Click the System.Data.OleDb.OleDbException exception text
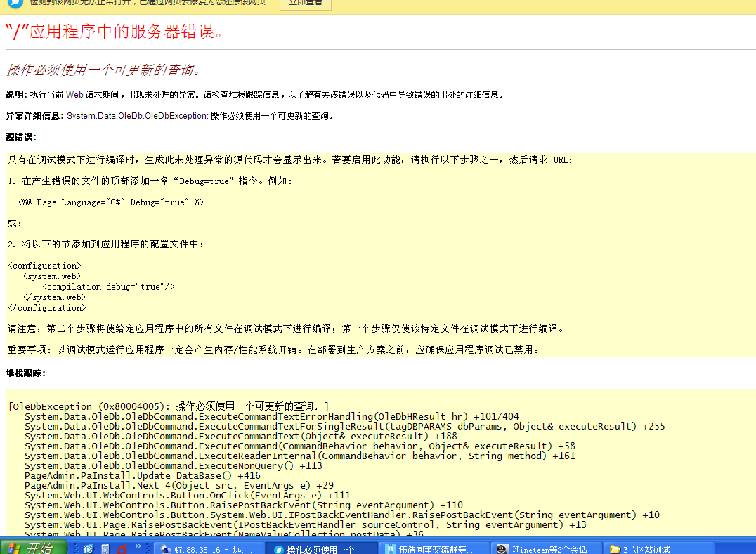 click(137, 115)
